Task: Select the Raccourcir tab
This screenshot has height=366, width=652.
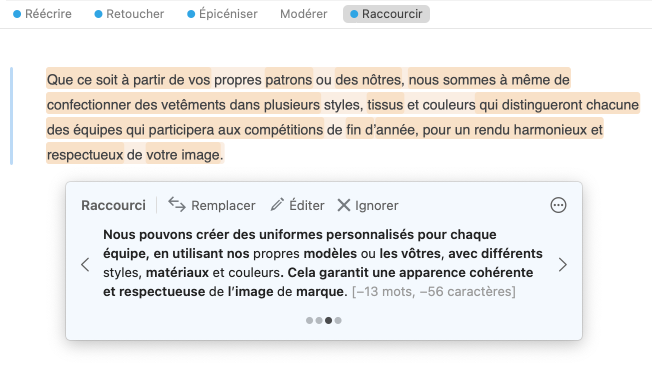Action: pyautogui.click(x=386, y=14)
